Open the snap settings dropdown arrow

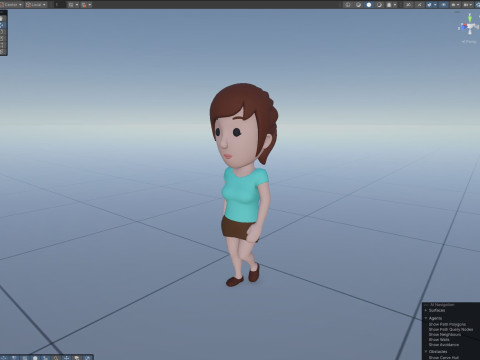click(90, 5)
